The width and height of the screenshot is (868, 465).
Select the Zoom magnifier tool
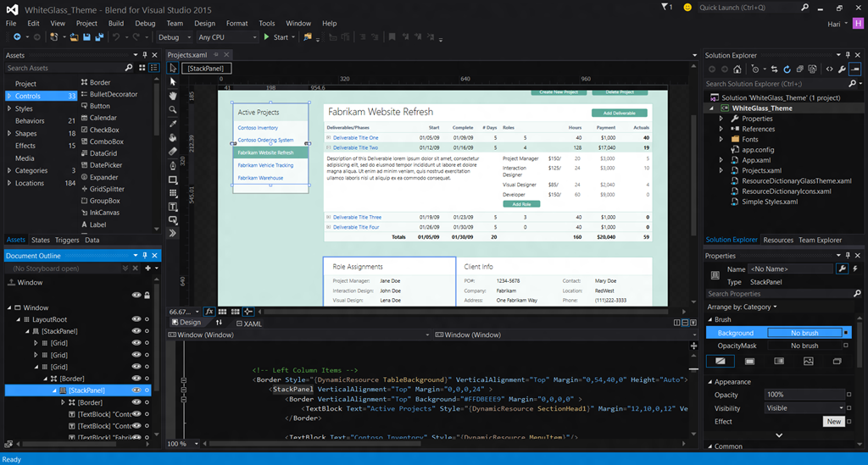(x=173, y=109)
